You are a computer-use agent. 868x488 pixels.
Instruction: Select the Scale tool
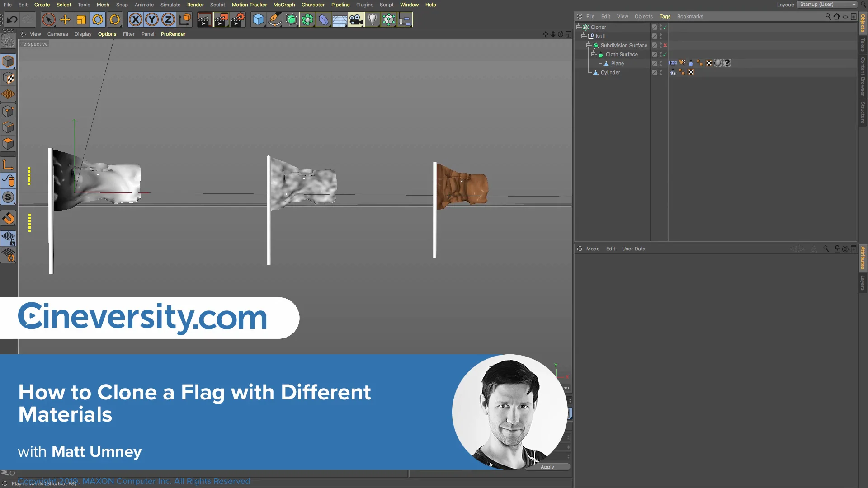(x=81, y=19)
